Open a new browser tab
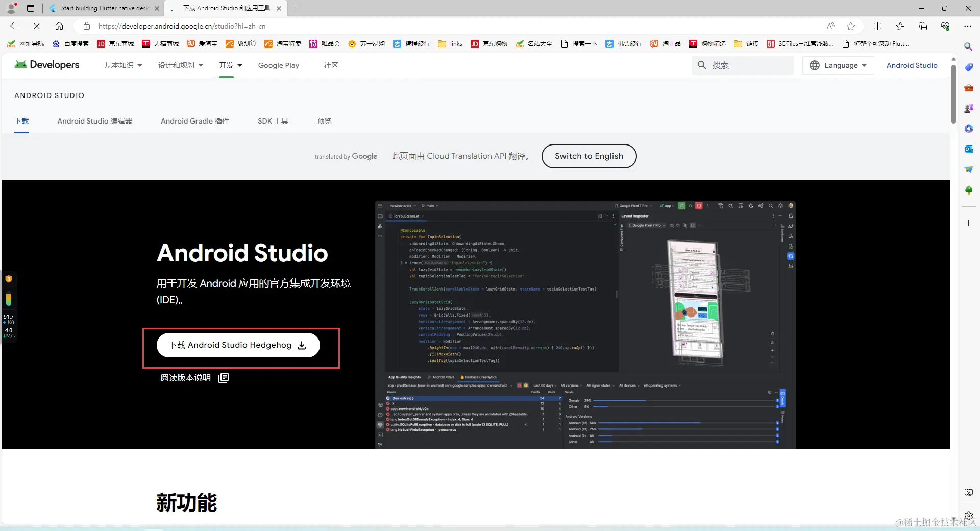The width and height of the screenshot is (980, 531). point(296,8)
